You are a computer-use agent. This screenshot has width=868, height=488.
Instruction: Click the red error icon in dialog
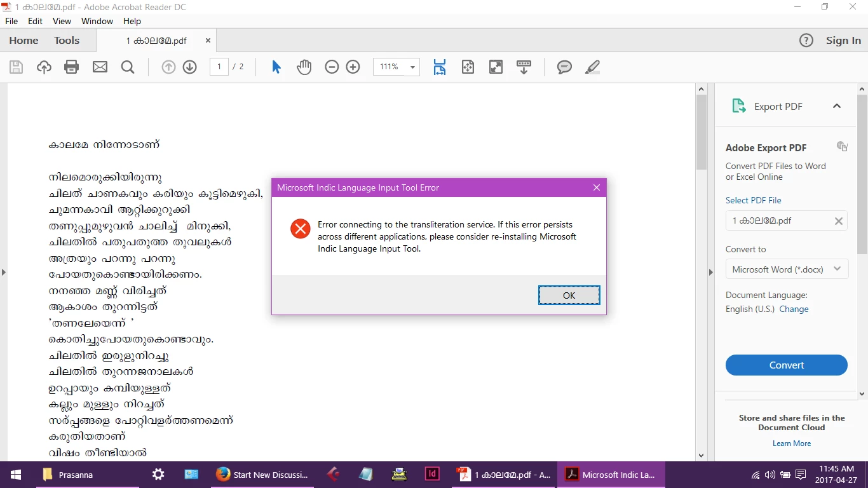[x=300, y=229]
